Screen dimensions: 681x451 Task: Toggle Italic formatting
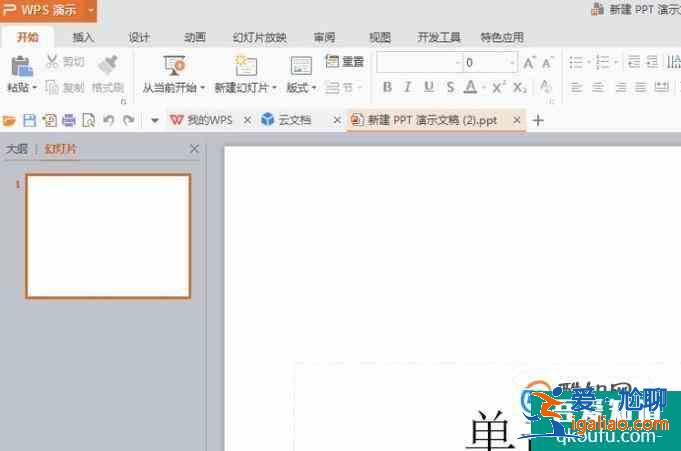(407, 87)
